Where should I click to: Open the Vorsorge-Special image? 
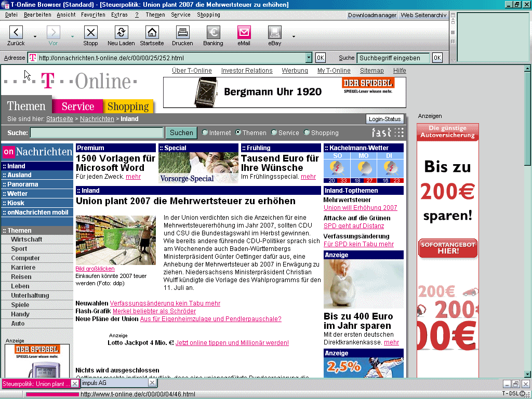(198, 168)
